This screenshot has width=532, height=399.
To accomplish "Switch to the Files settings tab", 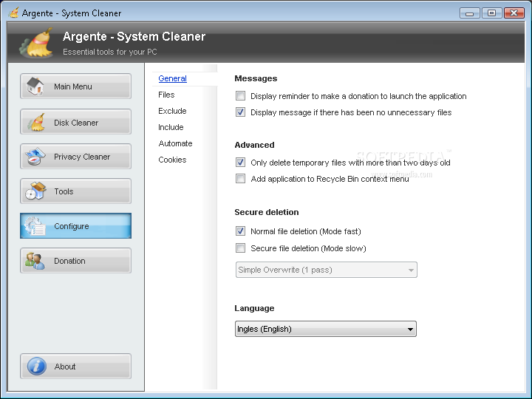I will (x=166, y=95).
